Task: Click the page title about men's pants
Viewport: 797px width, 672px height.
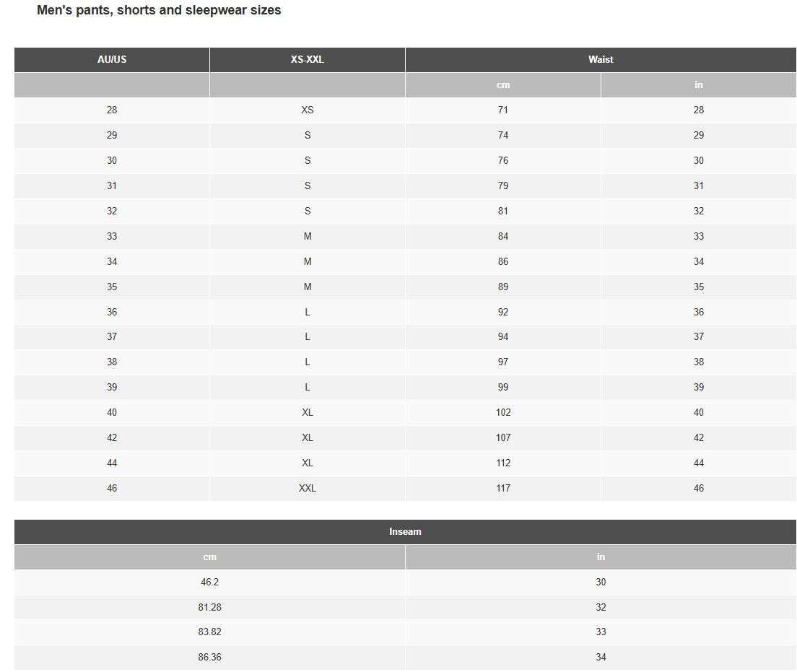Action: point(159,10)
